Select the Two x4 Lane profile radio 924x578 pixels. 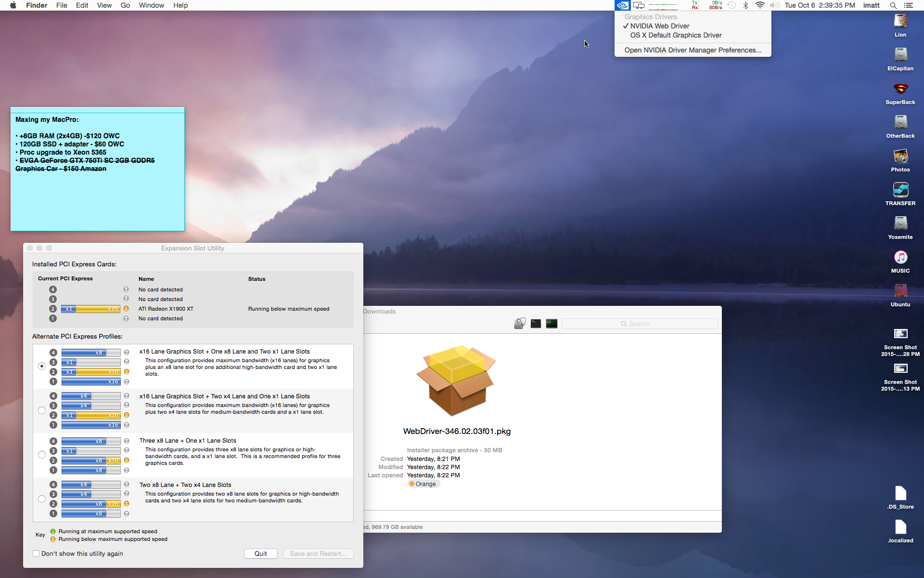[x=42, y=410]
